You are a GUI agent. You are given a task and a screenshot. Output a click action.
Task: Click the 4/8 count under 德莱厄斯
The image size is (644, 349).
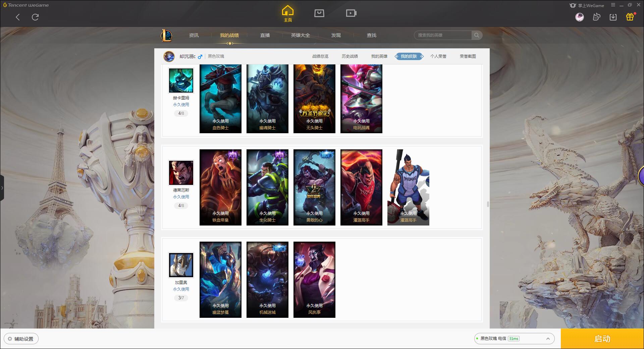pyautogui.click(x=181, y=206)
